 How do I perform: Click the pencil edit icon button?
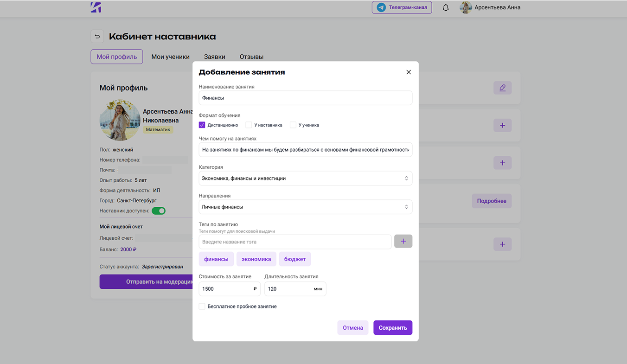502,88
